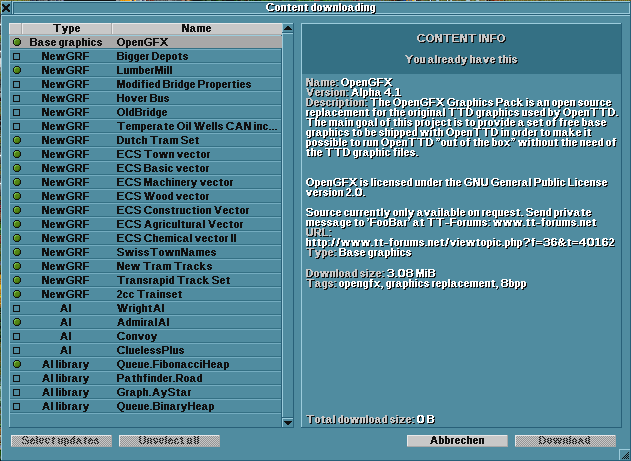Select the ECS Town vector entry name
This screenshot has height=461, width=631.
(x=163, y=154)
